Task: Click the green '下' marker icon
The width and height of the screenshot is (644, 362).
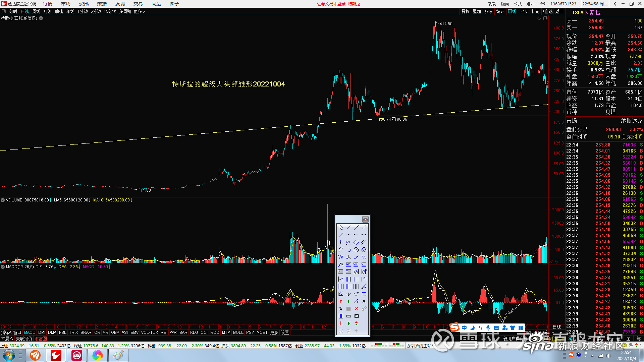Action: coord(348,323)
